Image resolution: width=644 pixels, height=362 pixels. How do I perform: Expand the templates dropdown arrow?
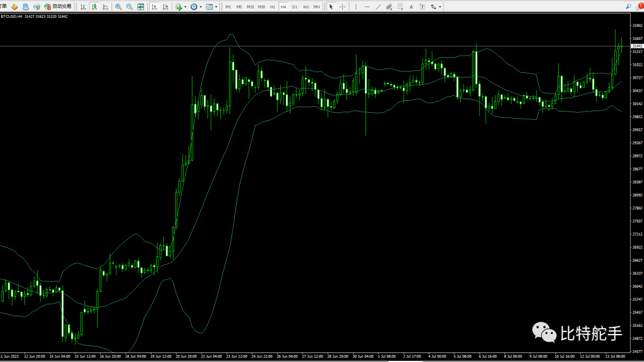coord(216,7)
